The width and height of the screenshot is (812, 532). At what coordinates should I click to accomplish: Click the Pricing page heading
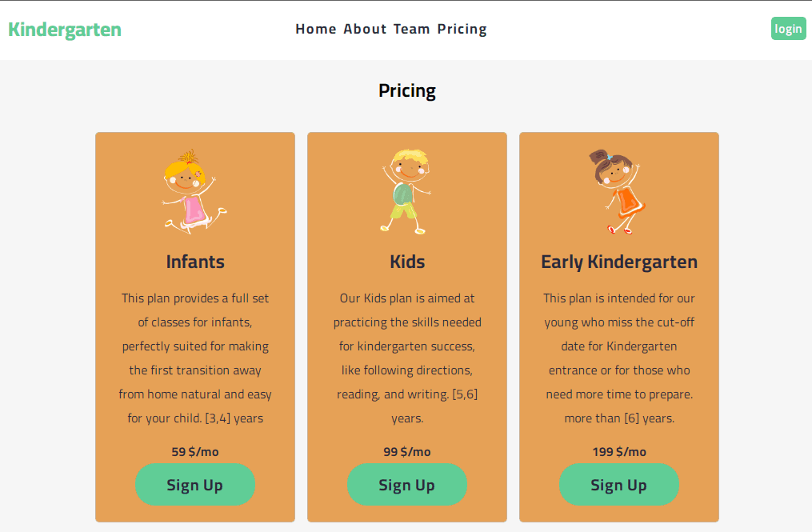coord(406,90)
